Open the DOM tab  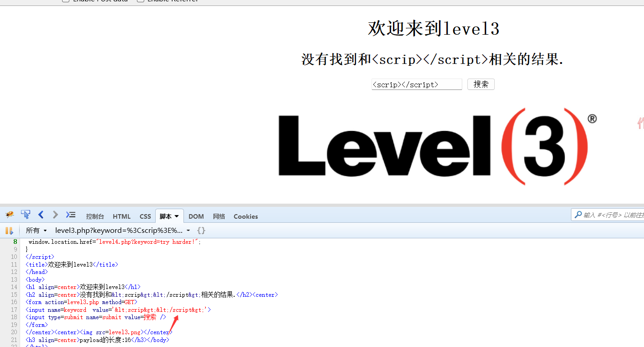(196, 216)
